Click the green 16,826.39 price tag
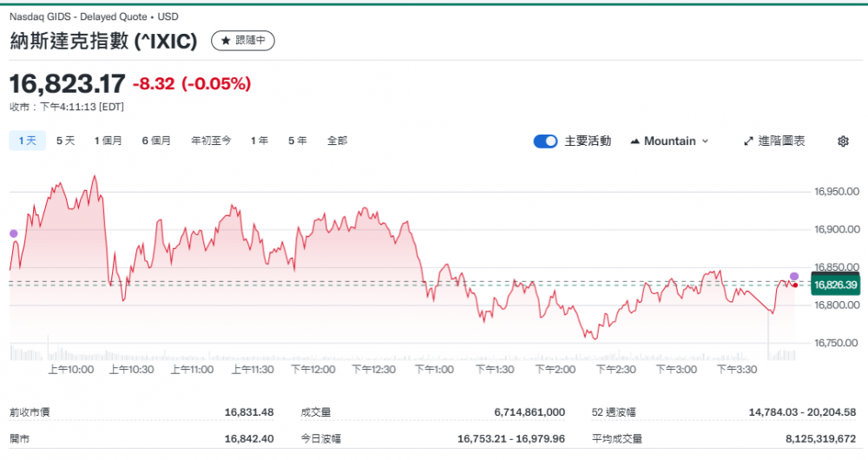 pyautogui.click(x=835, y=285)
